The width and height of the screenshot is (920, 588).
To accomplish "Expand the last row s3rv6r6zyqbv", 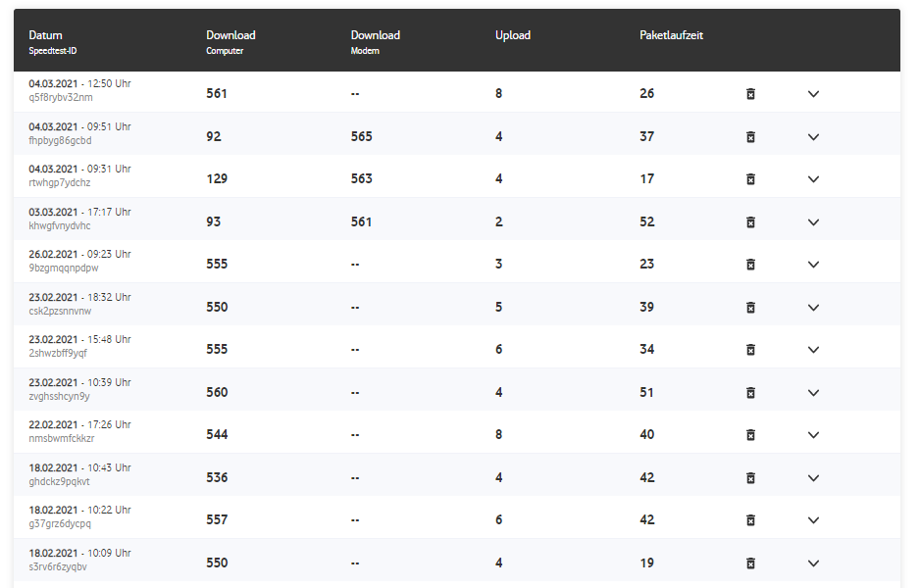I will [x=813, y=563].
